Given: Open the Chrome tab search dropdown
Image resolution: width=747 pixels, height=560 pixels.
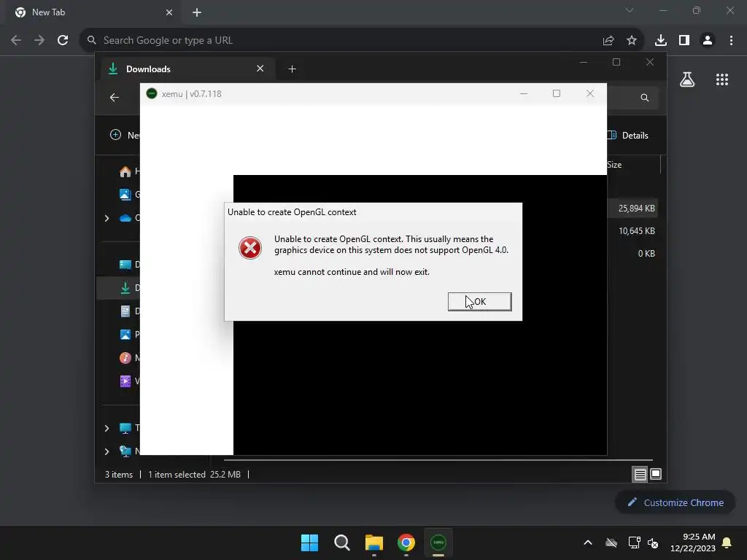Looking at the screenshot, I should click(630, 10).
